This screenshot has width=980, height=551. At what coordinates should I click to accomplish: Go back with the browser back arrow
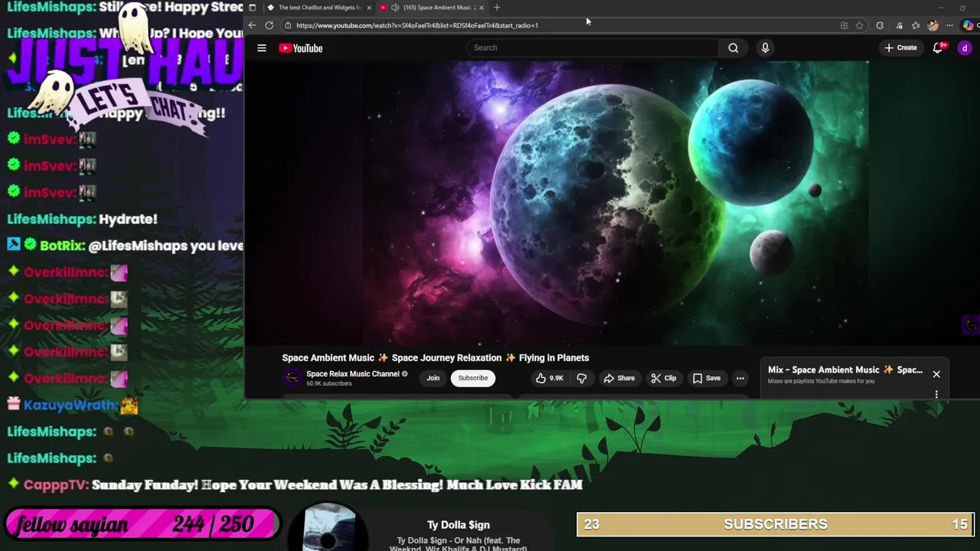[252, 25]
